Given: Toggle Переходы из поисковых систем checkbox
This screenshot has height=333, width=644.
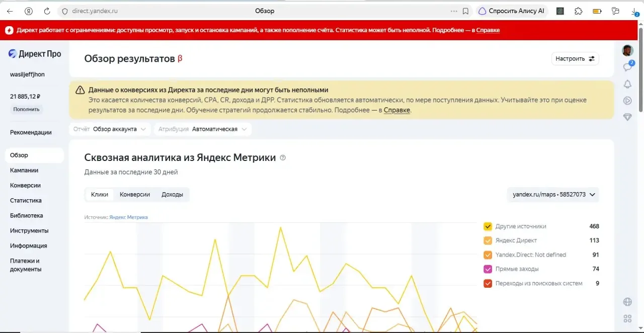Looking at the screenshot, I should (488, 284).
